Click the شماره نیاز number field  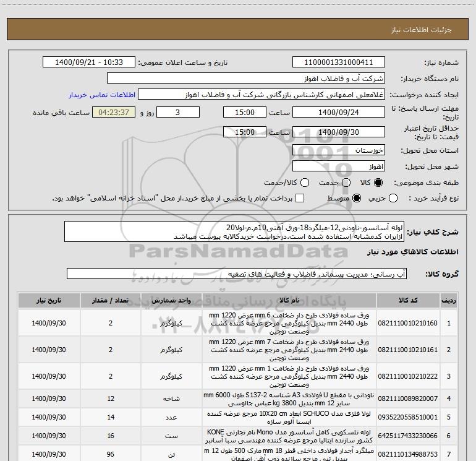pos(339,62)
